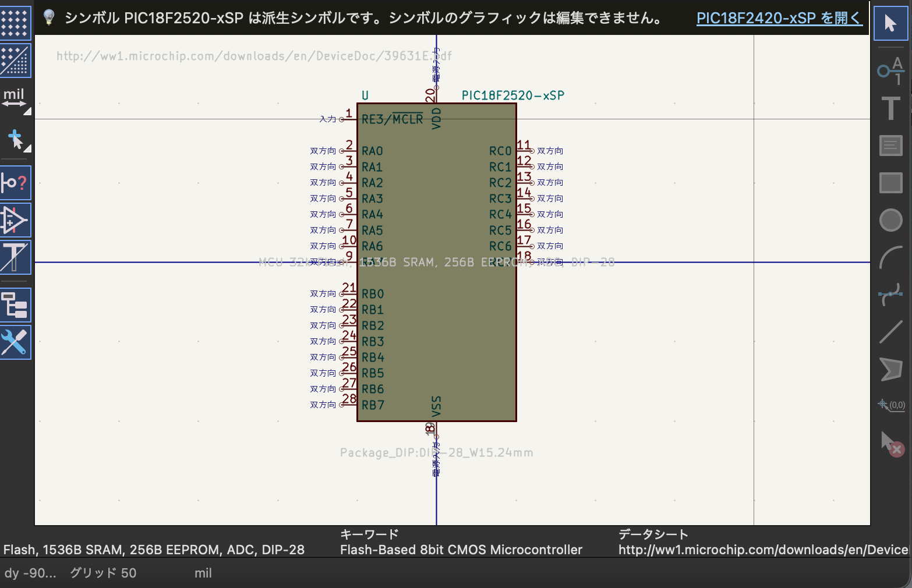Select pin 17 RC6
This screenshot has width=912, height=588.
tap(524, 246)
